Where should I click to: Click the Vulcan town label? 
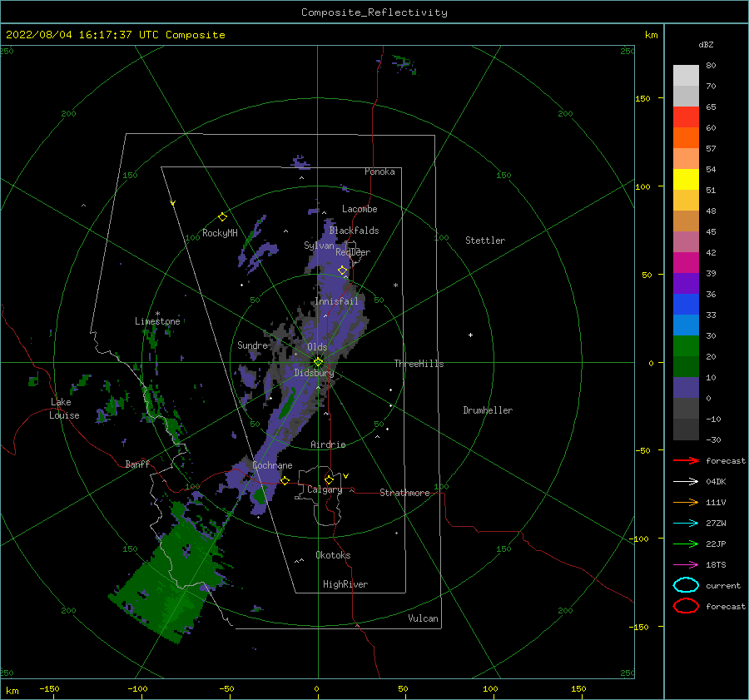coord(423,618)
